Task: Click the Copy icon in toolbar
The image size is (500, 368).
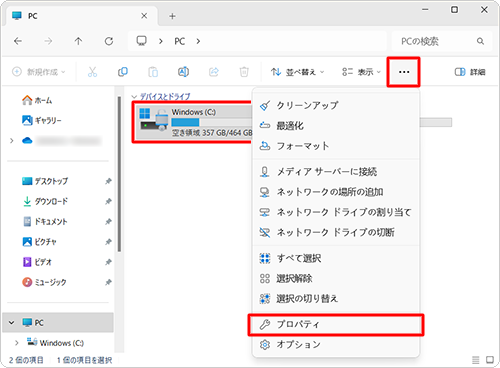Action: click(123, 72)
